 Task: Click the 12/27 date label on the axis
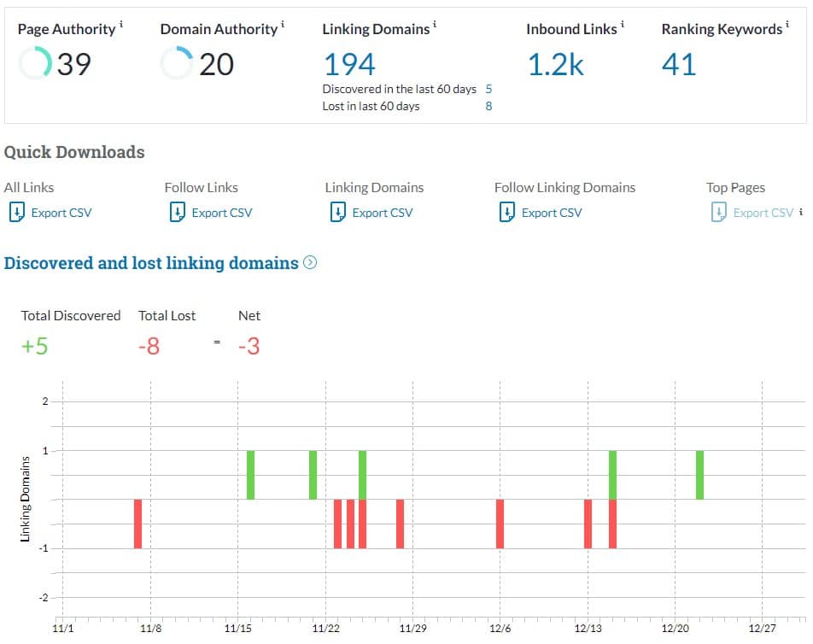click(x=762, y=629)
